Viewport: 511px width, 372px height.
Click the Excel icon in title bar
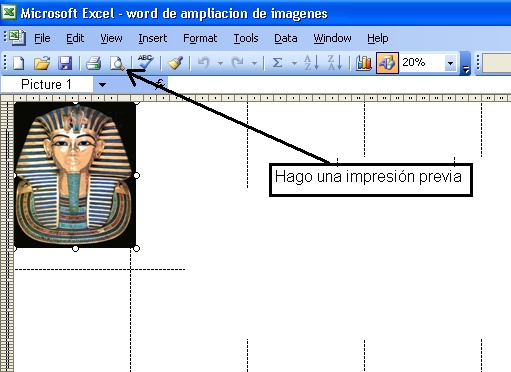(x=9, y=12)
